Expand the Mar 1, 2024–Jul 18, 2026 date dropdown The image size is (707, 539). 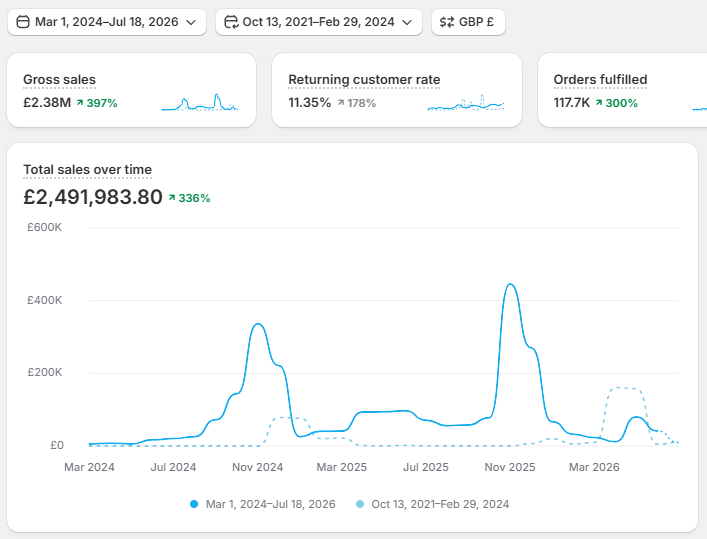tap(107, 22)
